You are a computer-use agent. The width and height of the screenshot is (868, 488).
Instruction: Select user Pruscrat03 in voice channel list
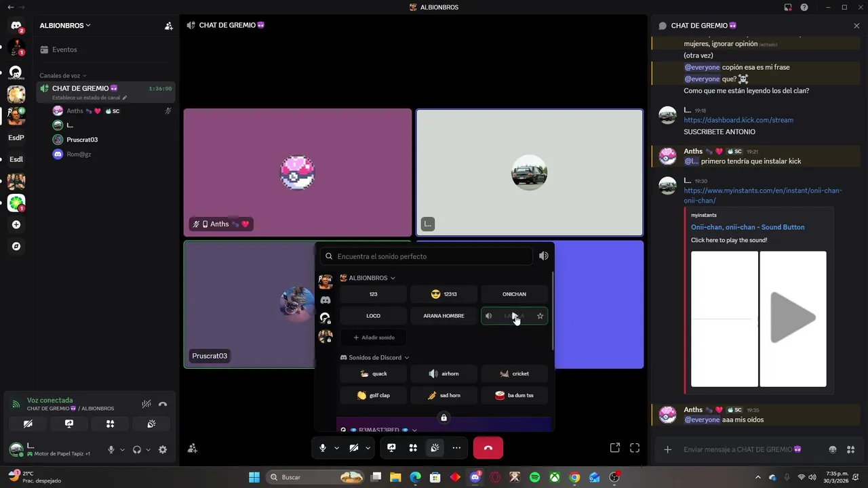click(112, 140)
